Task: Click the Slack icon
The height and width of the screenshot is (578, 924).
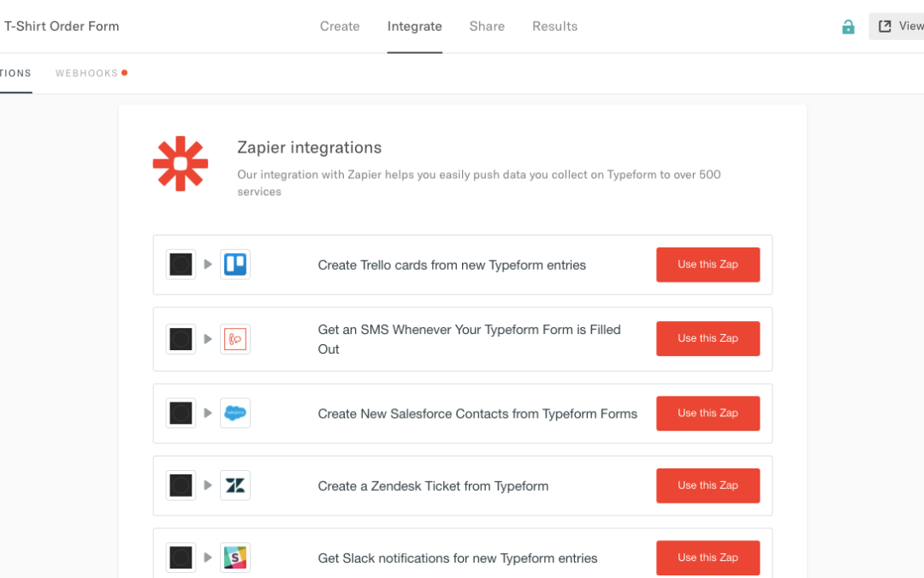Action: [x=235, y=557]
